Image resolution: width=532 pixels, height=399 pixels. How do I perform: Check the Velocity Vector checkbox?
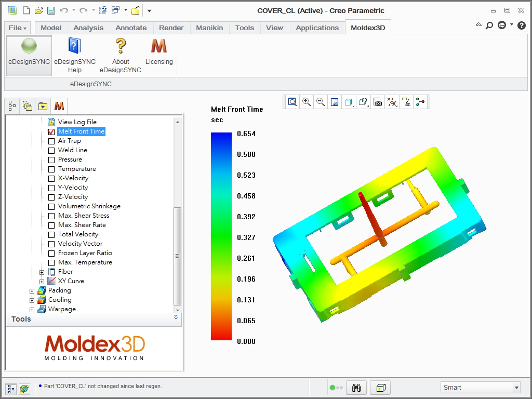[x=51, y=244]
